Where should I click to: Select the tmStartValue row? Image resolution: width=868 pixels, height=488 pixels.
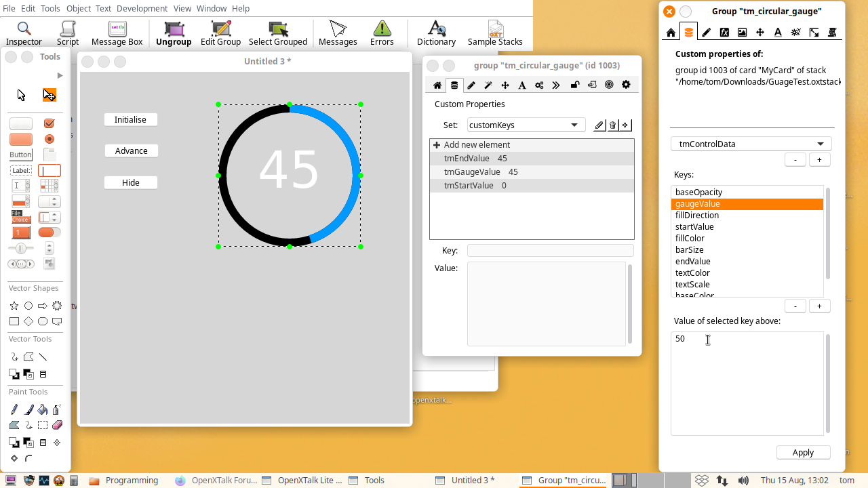532,186
